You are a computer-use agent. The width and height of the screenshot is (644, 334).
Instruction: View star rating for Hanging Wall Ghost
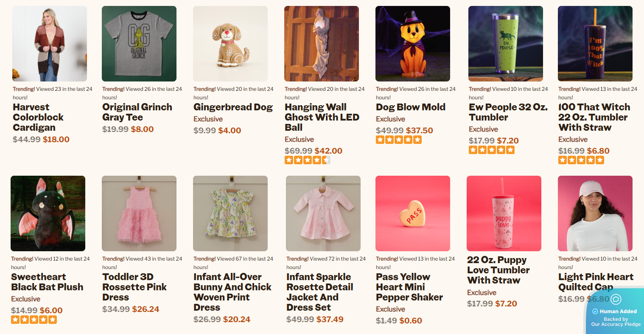pyautogui.click(x=307, y=160)
